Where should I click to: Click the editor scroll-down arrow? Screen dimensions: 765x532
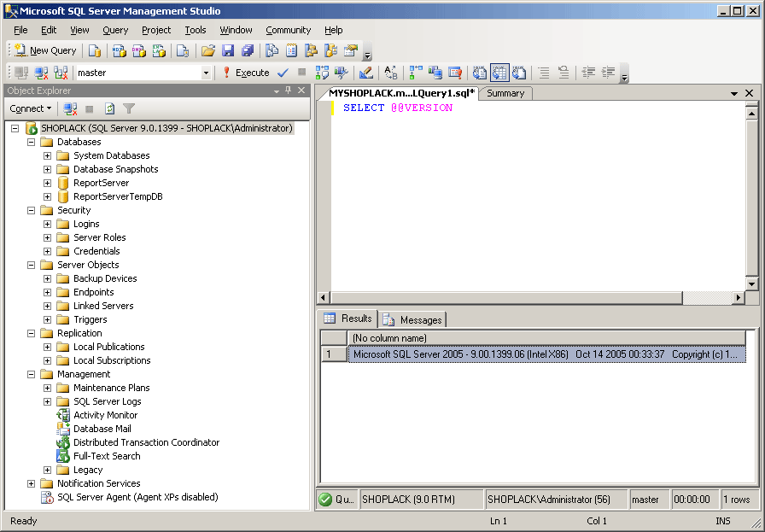(x=752, y=284)
